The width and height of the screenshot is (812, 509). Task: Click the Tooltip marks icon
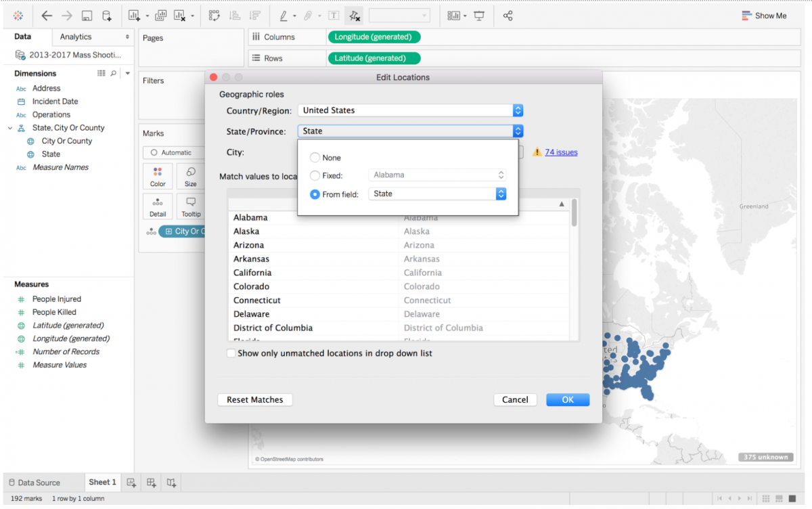click(190, 205)
